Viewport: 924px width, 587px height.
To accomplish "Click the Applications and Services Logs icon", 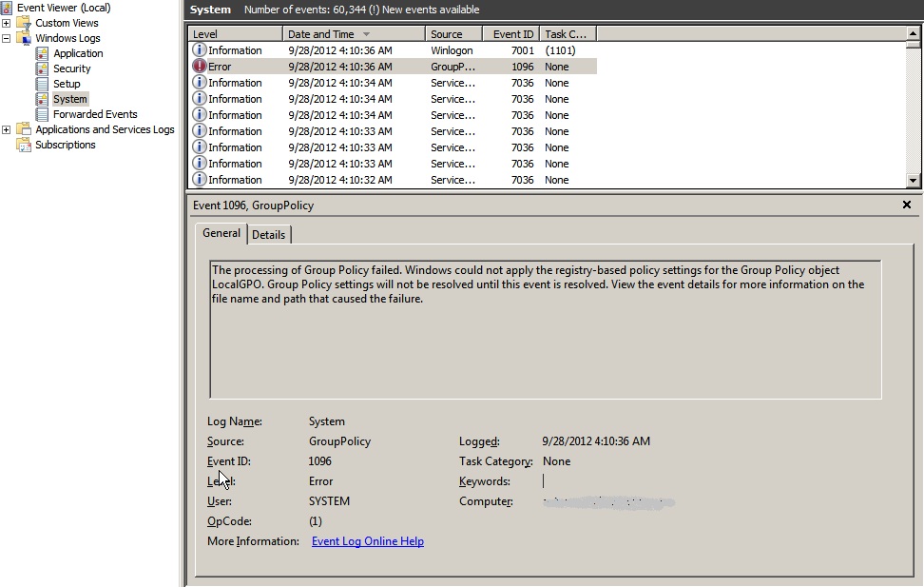I will (24, 129).
